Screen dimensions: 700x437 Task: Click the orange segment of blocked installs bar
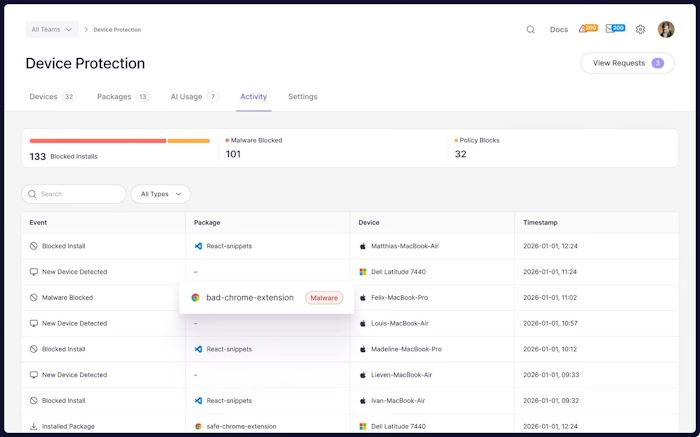click(x=189, y=141)
